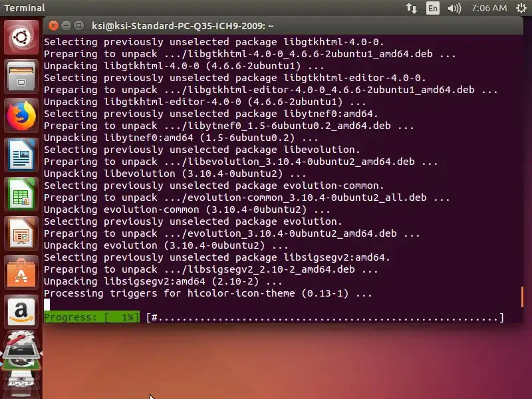Click 'Selecting previously unselected package libevolution.' line

(x=202, y=150)
